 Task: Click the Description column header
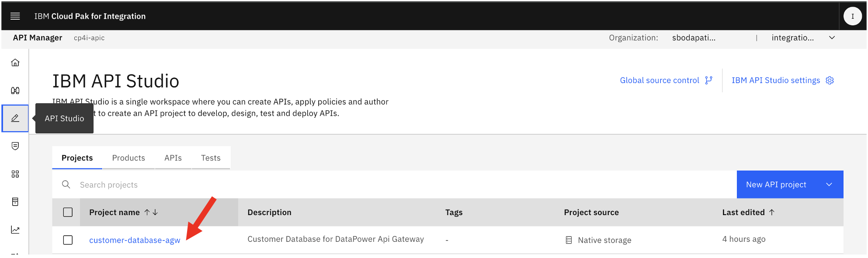point(269,212)
